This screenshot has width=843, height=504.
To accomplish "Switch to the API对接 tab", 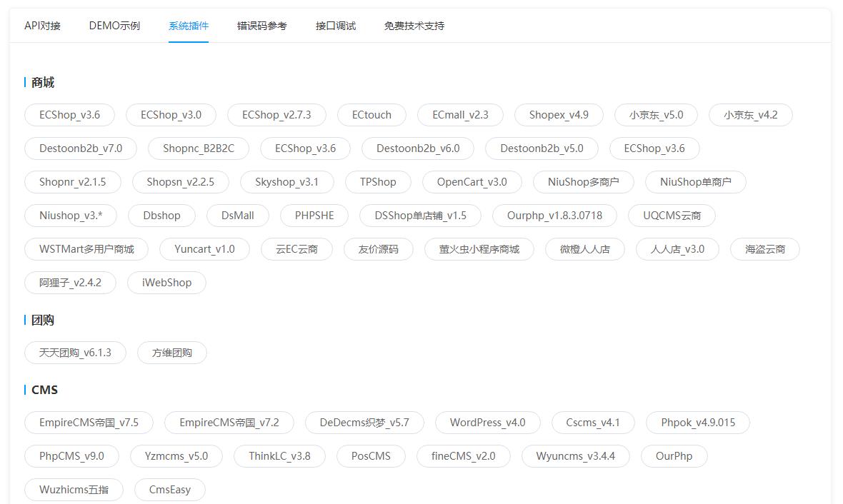I will (43, 26).
